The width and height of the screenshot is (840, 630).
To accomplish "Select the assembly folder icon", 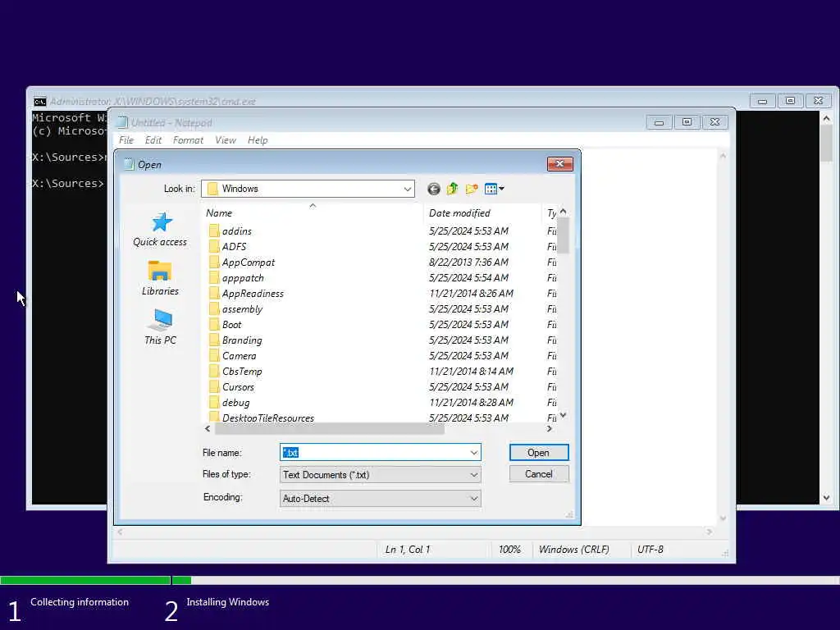I will 214,308.
